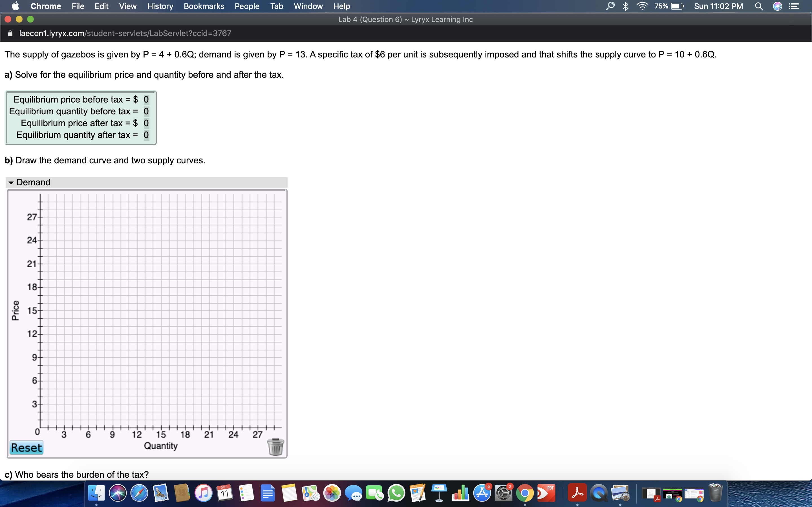Click the Chrome browser icon in dock
Image resolution: width=812 pixels, height=507 pixels.
(526, 494)
